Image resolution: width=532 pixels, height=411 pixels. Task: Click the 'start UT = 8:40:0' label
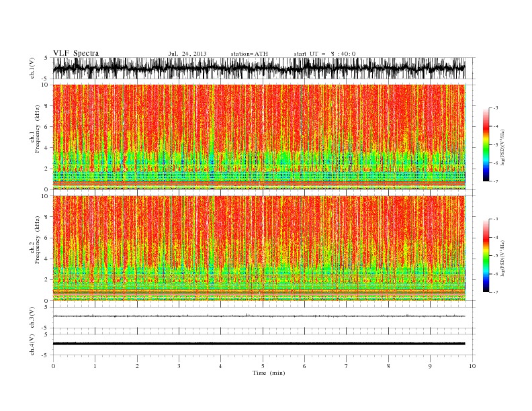(324, 54)
